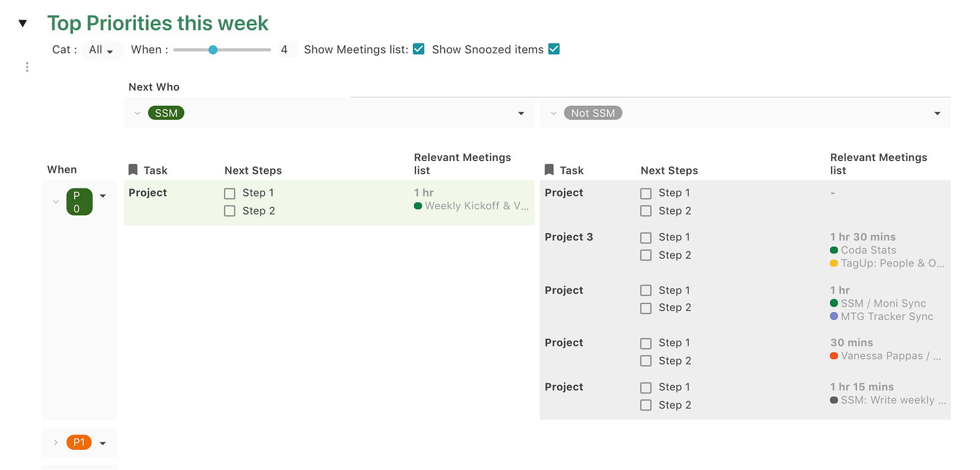Click the three-dot options handle icon
Screen dimensions: 980x470
[x=27, y=67]
